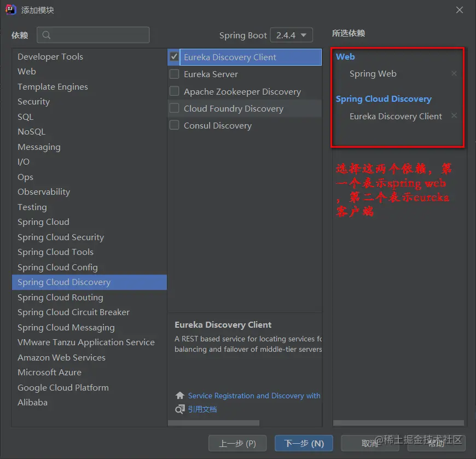
Task: Click Spring Web entry in selected dependencies
Action: pyautogui.click(x=373, y=73)
